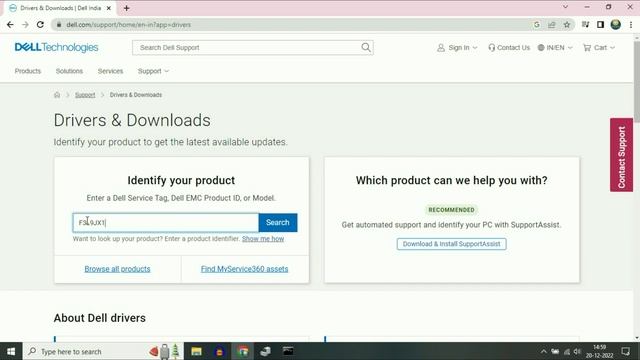Open the notification center icon
Image resolution: width=640 pixels, height=360 pixels.
click(626, 351)
